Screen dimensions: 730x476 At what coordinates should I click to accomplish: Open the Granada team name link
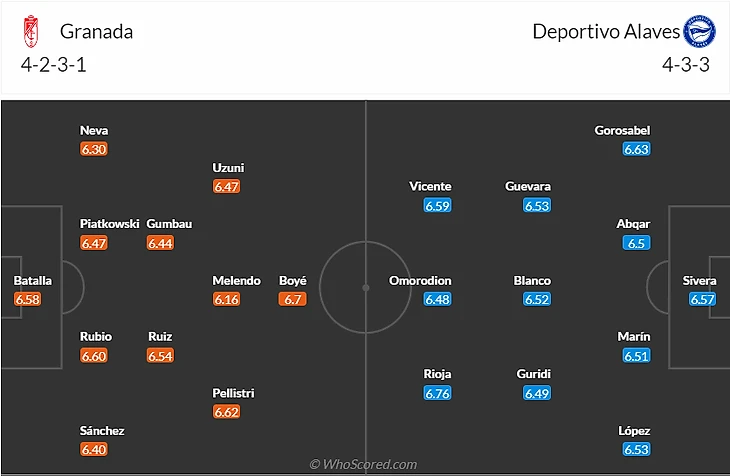pos(96,31)
